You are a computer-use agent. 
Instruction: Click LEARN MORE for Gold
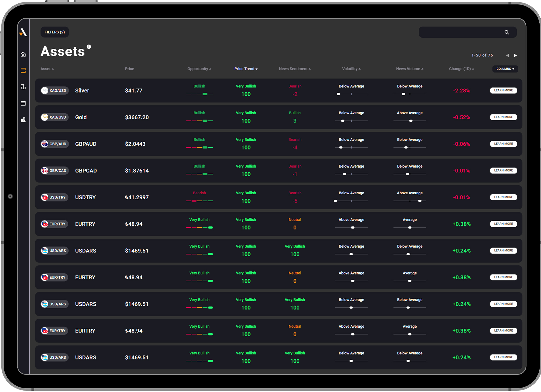coord(503,117)
